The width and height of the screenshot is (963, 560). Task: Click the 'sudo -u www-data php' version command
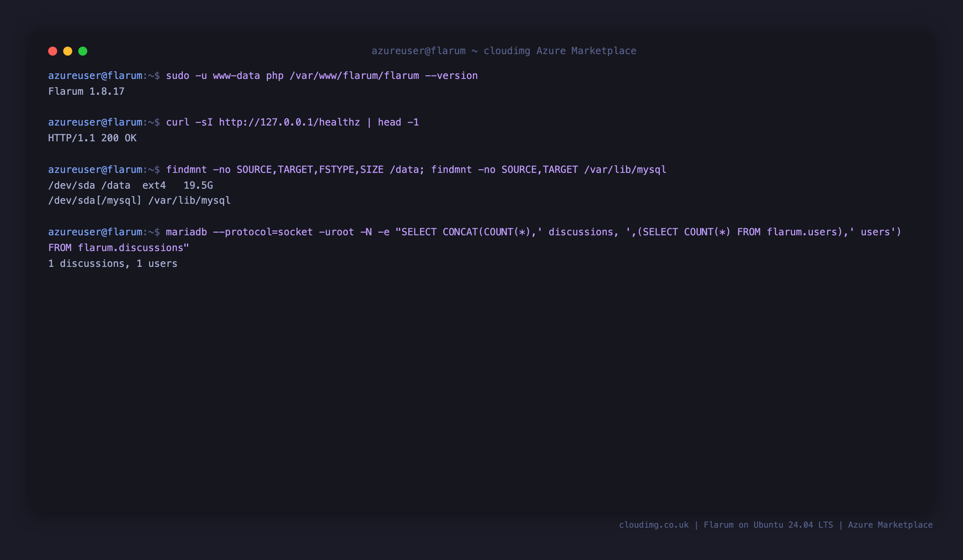coord(322,76)
